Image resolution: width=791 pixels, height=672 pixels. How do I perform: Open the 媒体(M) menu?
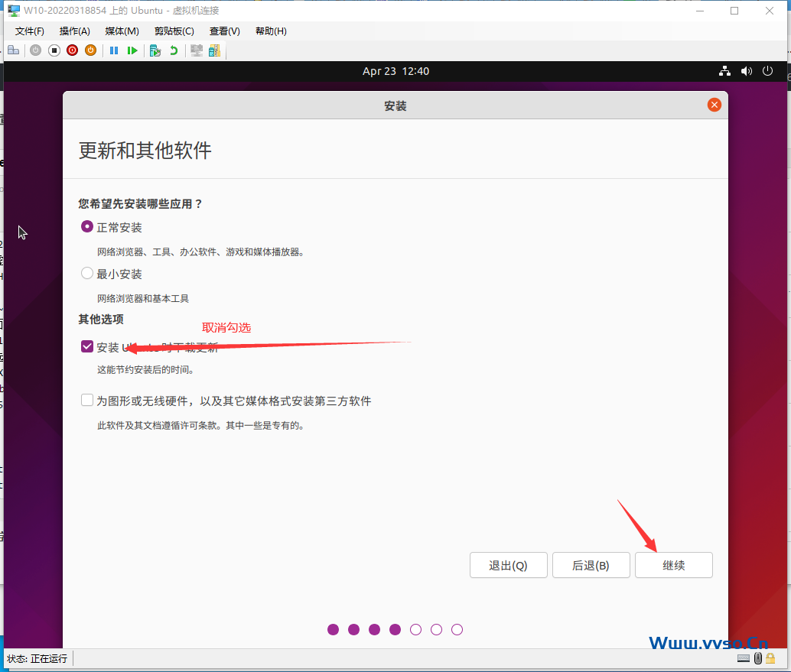(x=121, y=31)
